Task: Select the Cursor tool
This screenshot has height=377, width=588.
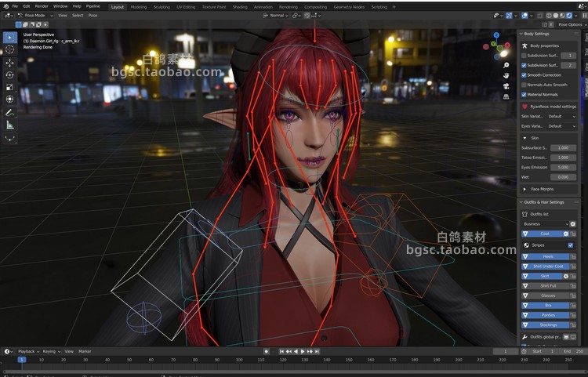Action: [9, 49]
